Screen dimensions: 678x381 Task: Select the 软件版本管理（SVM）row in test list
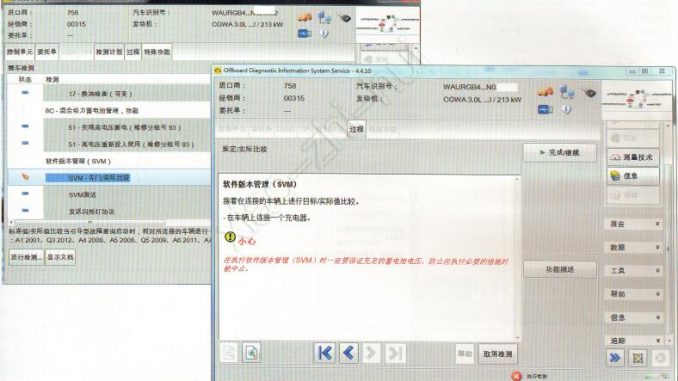click(x=109, y=161)
